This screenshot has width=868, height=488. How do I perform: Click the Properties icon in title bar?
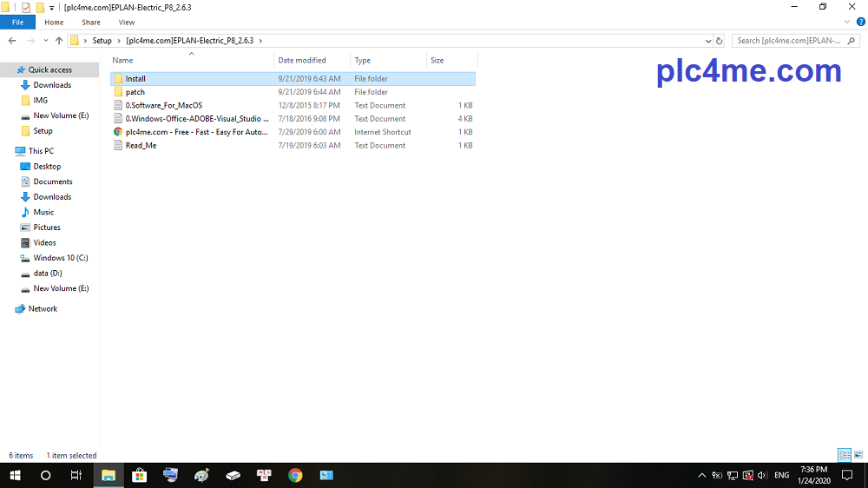25,7
